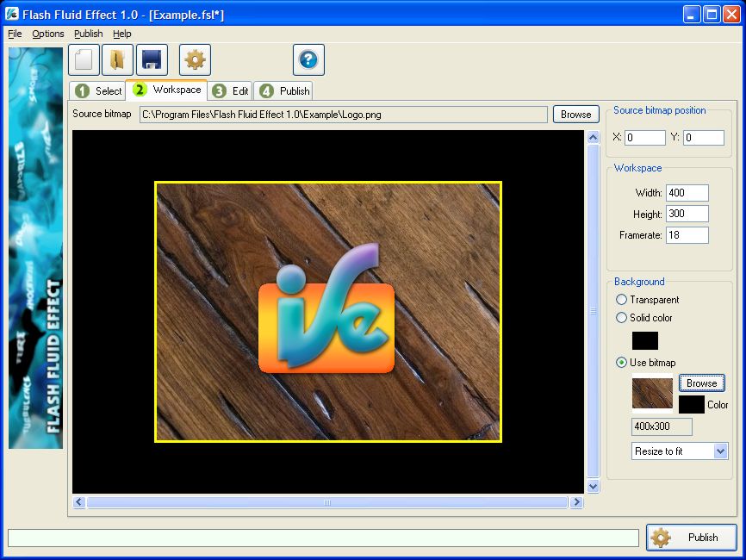
Task: Click the Workspace Height field
Action: tap(687, 214)
